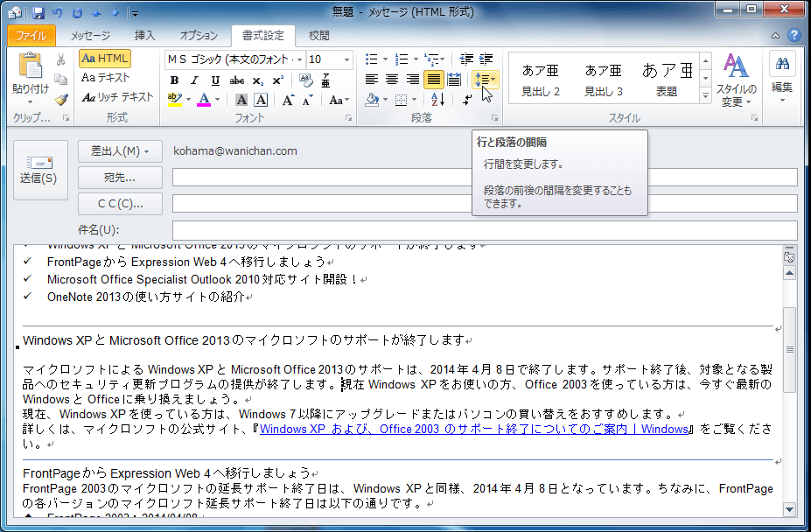Center the paragraph text

392,80
